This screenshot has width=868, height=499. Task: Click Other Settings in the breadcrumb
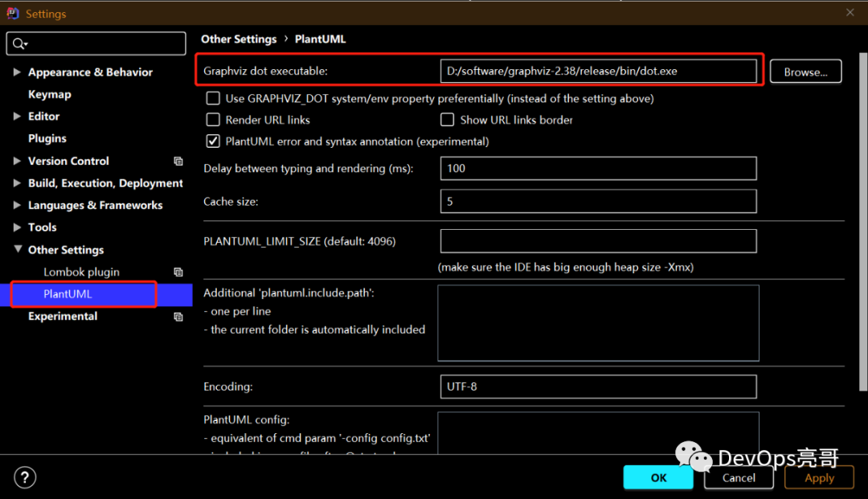239,39
